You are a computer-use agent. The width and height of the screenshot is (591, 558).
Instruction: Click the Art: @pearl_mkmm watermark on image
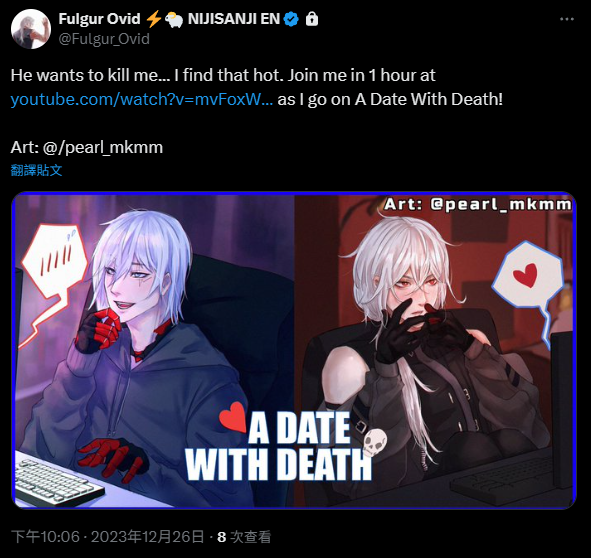478,205
